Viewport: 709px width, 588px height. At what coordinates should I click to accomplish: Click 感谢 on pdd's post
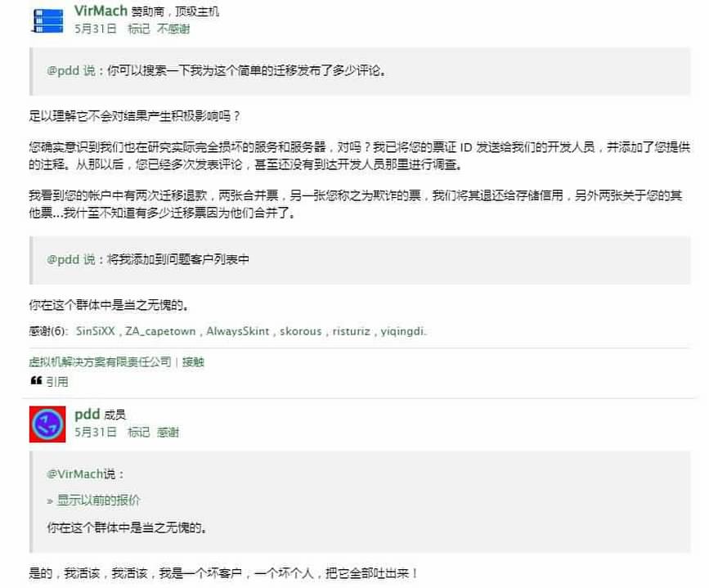click(168, 433)
